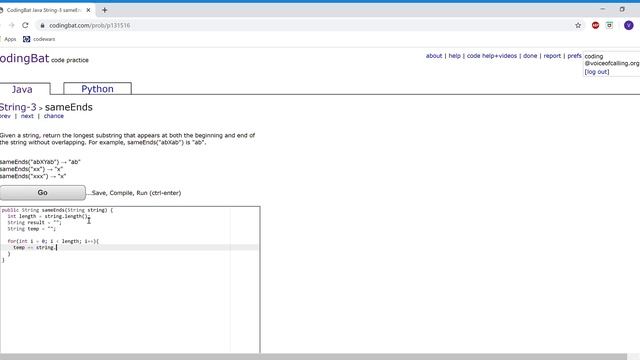
Task: Click the forward navigation arrow
Action: 11,25
